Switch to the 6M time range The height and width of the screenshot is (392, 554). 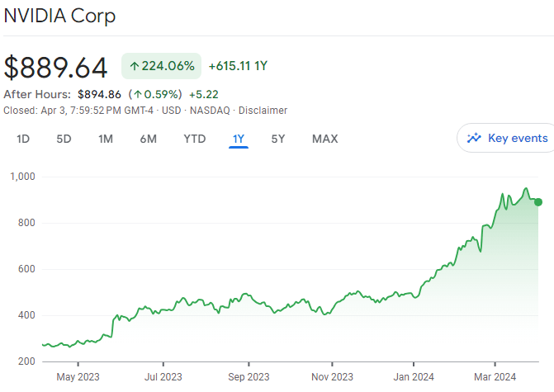coord(149,139)
